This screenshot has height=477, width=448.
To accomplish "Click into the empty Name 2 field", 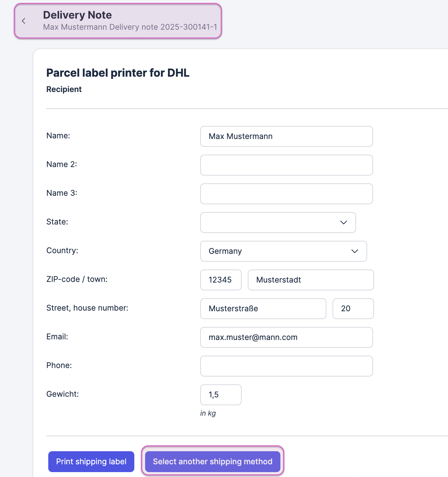I will click(286, 165).
